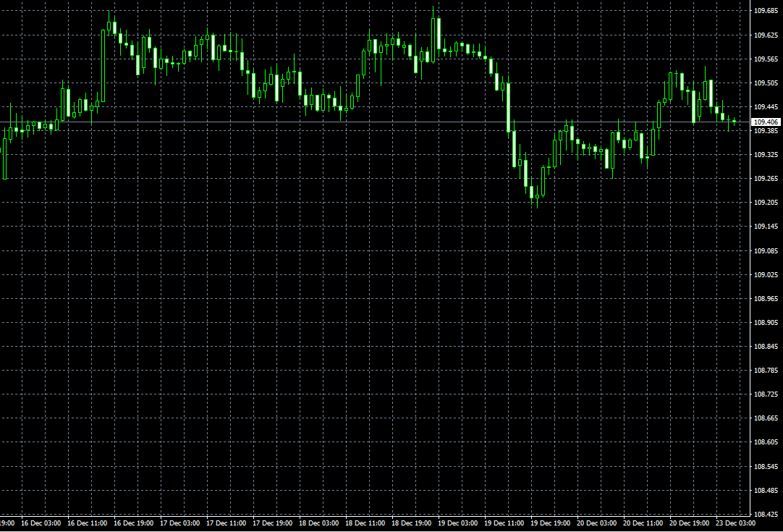Image resolution: width=783 pixels, height=532 pixels.
Task: Click the 109.145 price axis label
Action: pos(766,227)
